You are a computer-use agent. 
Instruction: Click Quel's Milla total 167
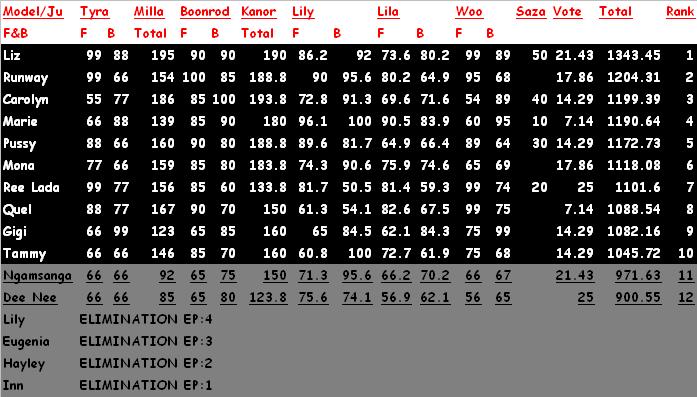coord(162,209)
